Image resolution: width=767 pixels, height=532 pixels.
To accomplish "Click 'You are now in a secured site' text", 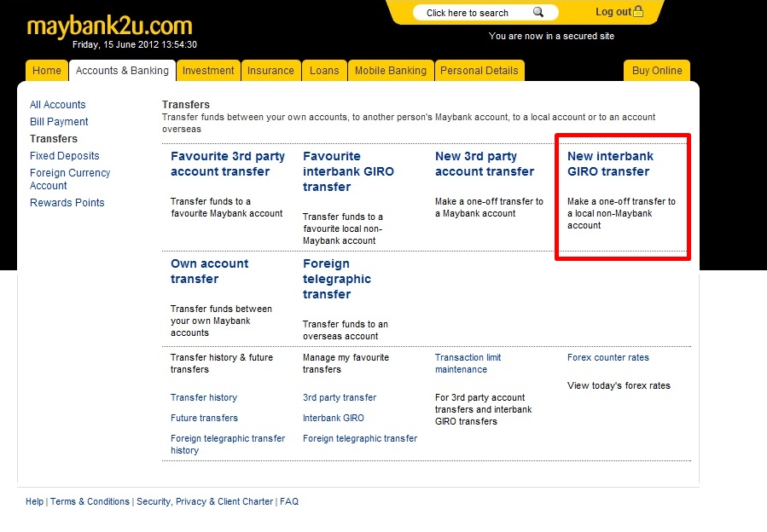I will pyautogui.click(x=551, y=36).
